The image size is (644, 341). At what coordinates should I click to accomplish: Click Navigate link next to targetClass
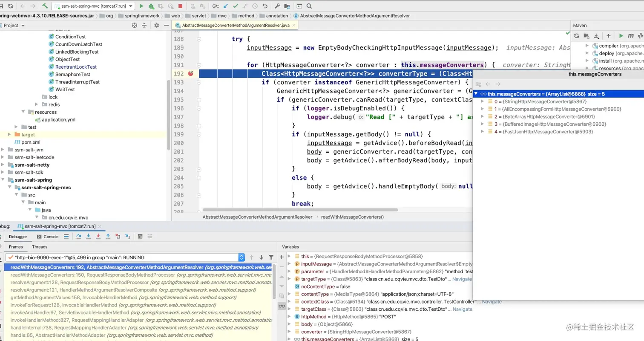point(462,309)
